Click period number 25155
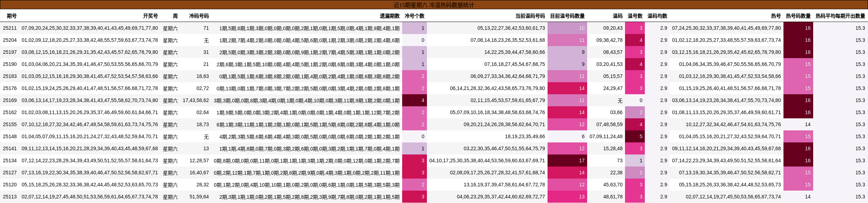Screen dimensions: 868x203 tap(10, 124)
